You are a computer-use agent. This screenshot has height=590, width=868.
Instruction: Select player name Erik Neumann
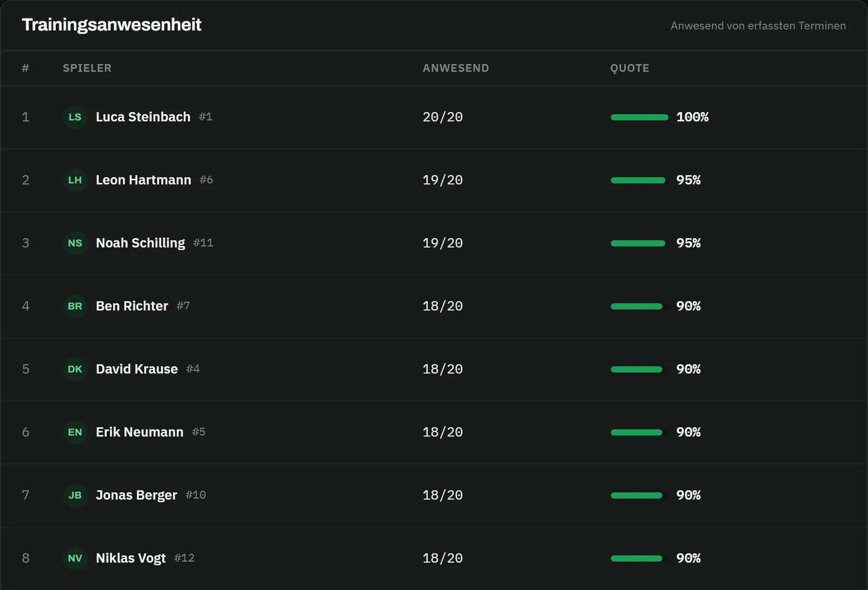pos(139,432)
